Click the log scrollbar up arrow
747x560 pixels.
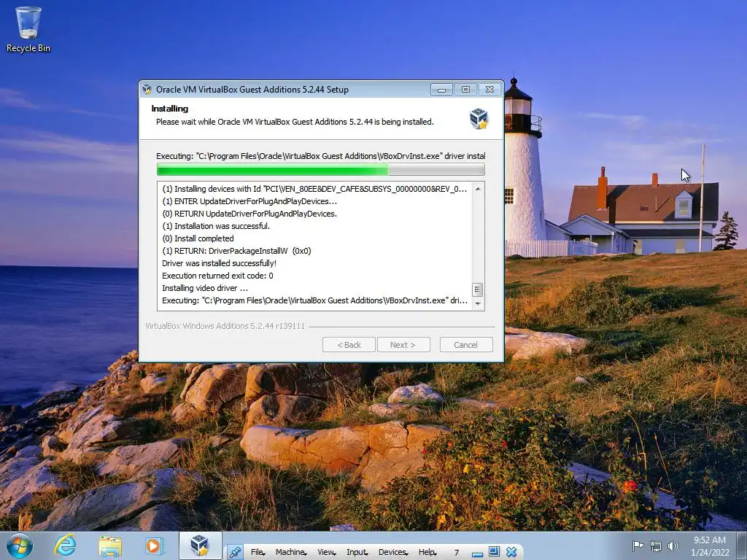[478, 189]
